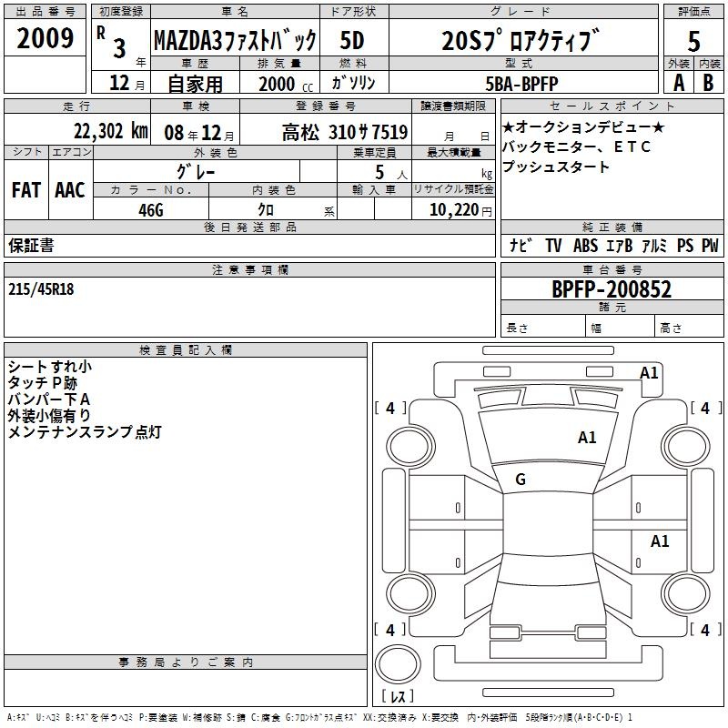The width and height of the screenshot is (728, 728).
Task: Select the lower-right [4] tire marker
Action: click(704, 630)
